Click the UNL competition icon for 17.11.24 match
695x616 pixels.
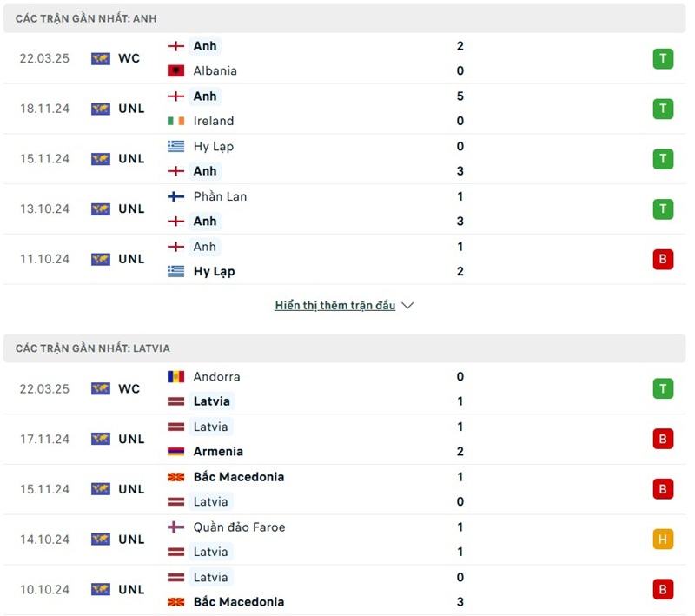tap(101, 439)
